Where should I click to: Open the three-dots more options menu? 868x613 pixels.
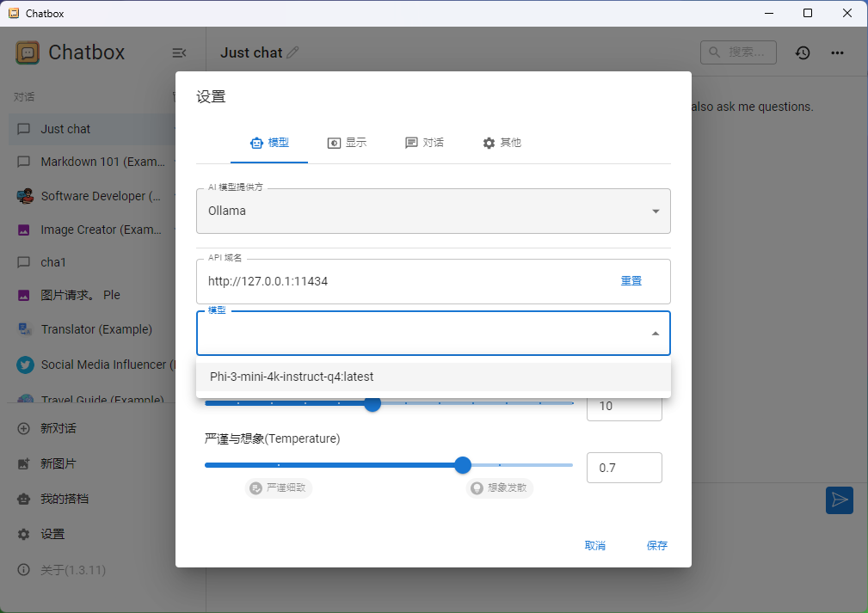tap(837, 52)
